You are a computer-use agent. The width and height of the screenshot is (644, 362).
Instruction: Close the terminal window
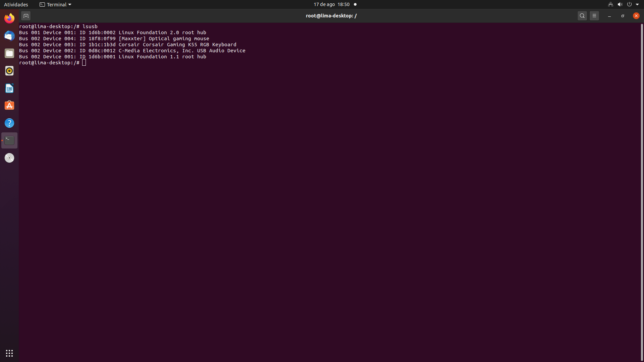pyautogui.click(x=636, y=16)
